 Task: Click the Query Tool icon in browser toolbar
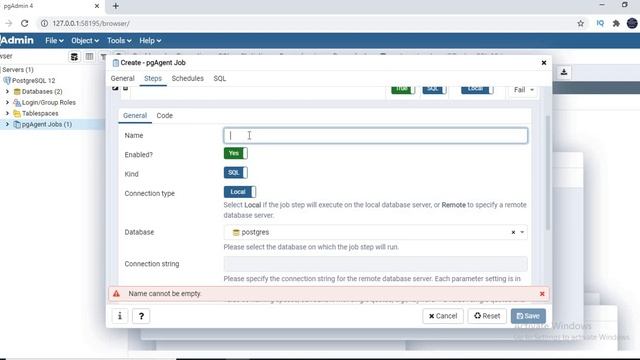[74, 57]
